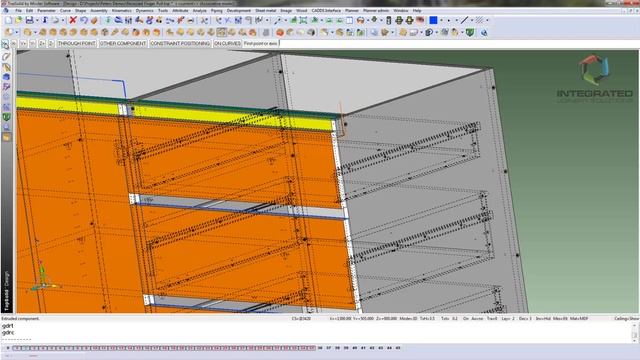This screenshot has height=360, width=640.
Task: Select the blue solid shape icon in left sidebar
Action: pyautogui.click(x=6, y=77)
